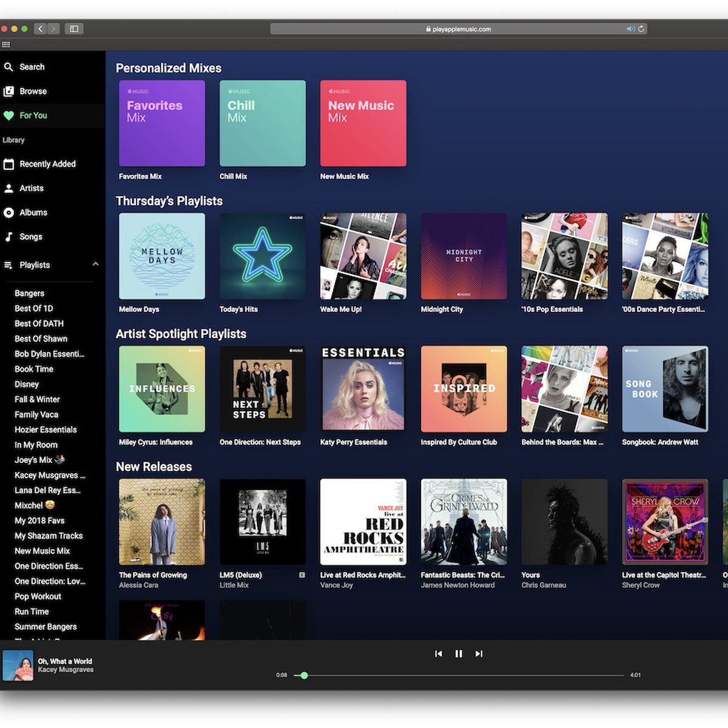
Task: Pause the currently playing song
Action: click(x=459, y=653)
